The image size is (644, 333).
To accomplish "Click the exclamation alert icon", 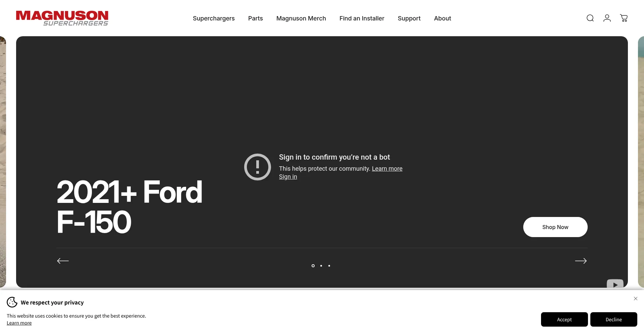I will pyautogui.click(x=258, y=167).
